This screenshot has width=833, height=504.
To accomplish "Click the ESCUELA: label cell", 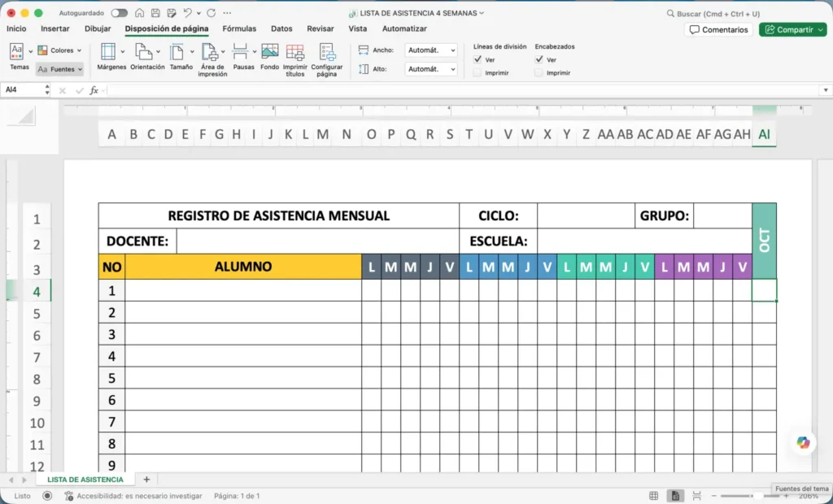I will 499,241.
